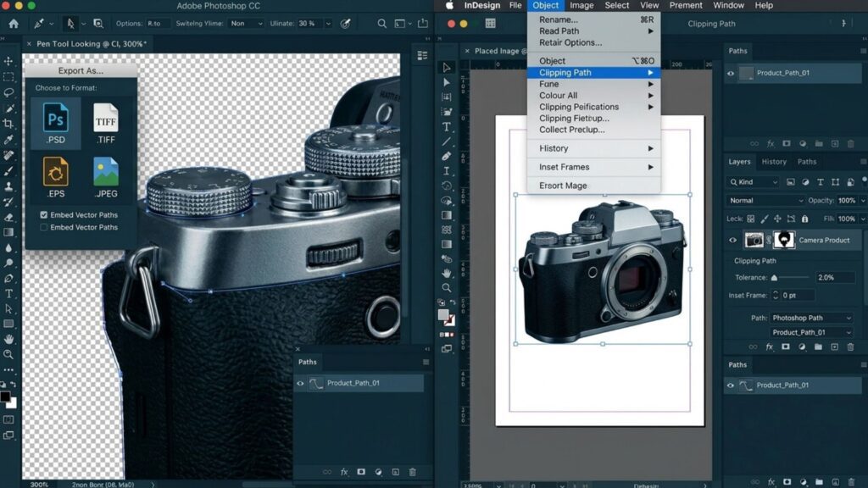Select the InDesign Hand tool
The image size is (868, 488).
point(446,274)
